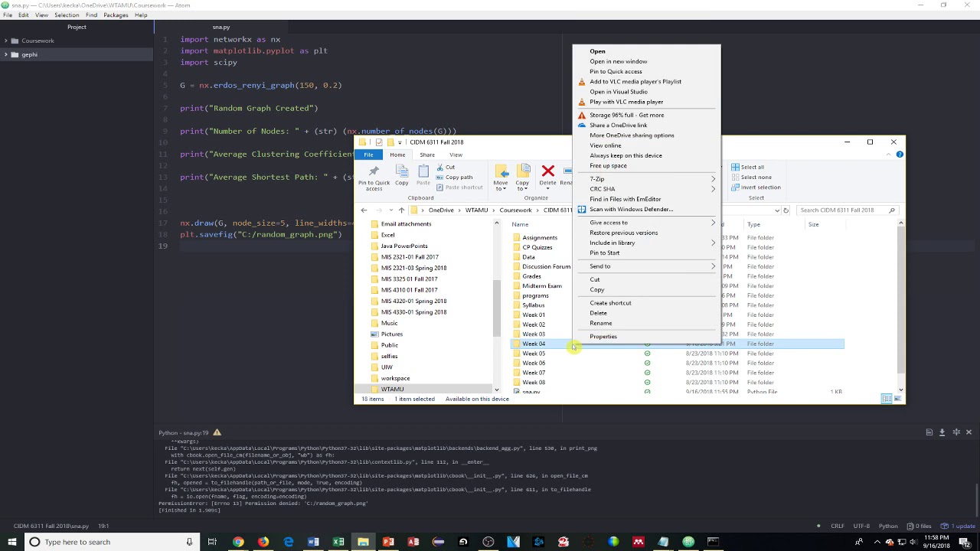Close the Atom output panel
This screenshot has height=551, width=980.
[x=969, y=432]
